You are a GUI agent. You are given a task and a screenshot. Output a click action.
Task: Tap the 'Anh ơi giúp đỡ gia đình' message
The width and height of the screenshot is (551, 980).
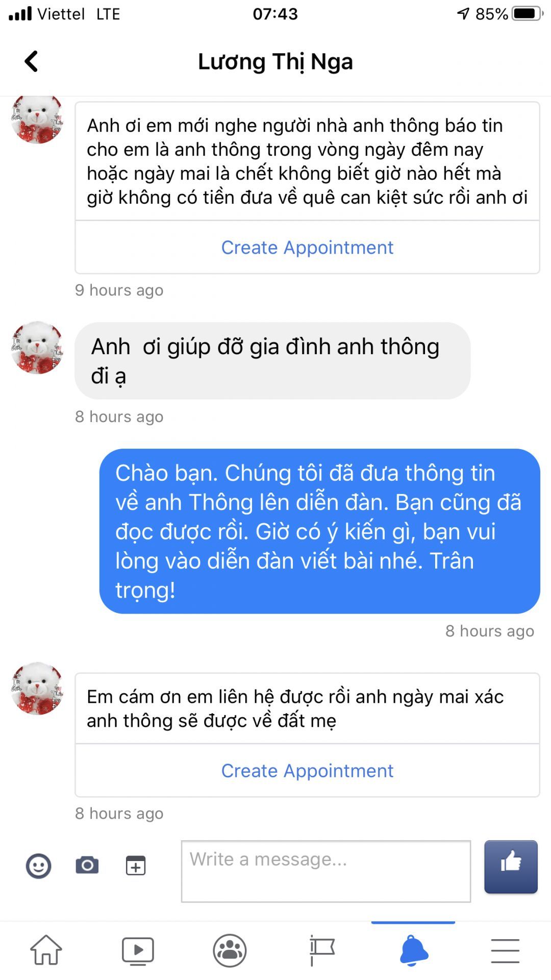272,361
